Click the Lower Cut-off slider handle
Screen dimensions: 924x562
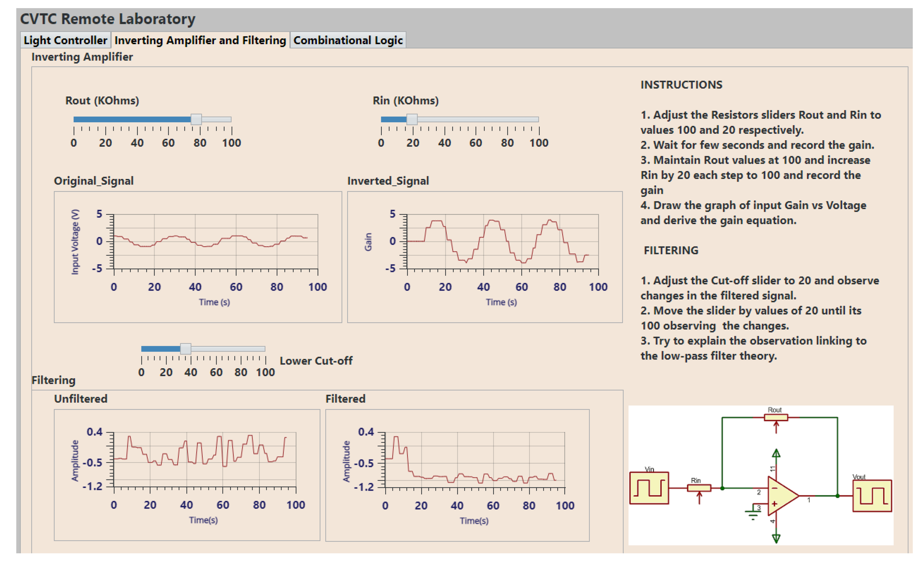point(186,349)
